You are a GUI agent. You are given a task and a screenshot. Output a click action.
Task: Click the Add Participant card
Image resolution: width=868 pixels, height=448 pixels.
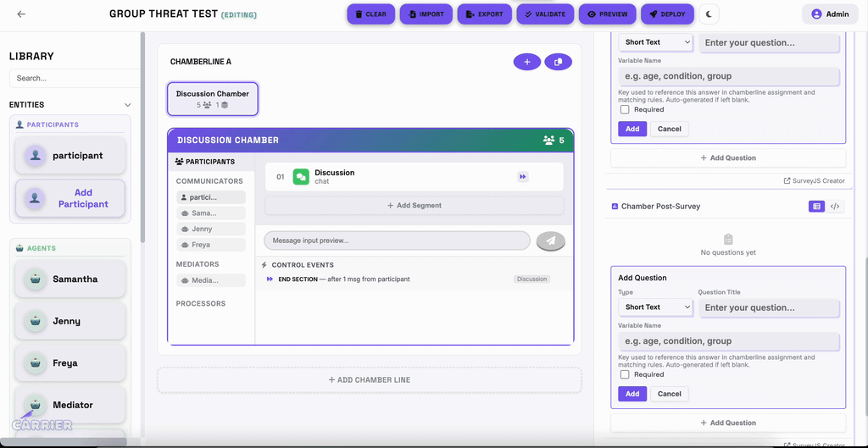70,198
